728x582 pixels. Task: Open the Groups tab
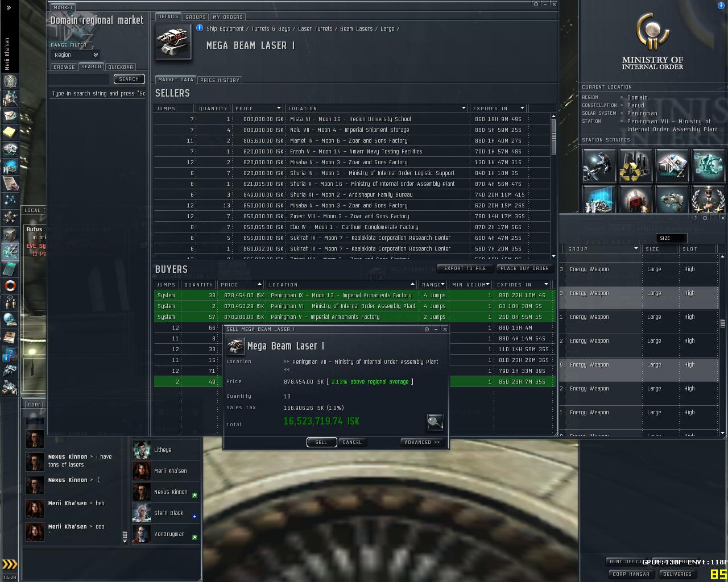coord(196,17)
